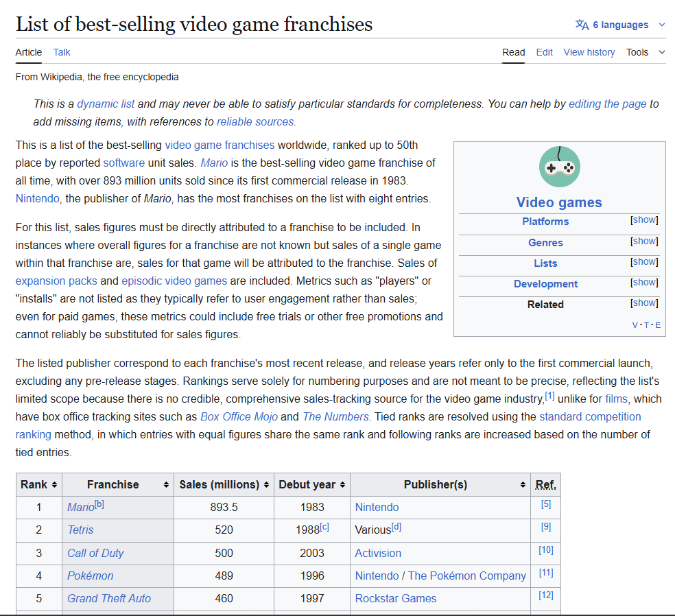Show the Genres section in sidebar
This screenshot has width=675, height=616.
coord(644,241)
